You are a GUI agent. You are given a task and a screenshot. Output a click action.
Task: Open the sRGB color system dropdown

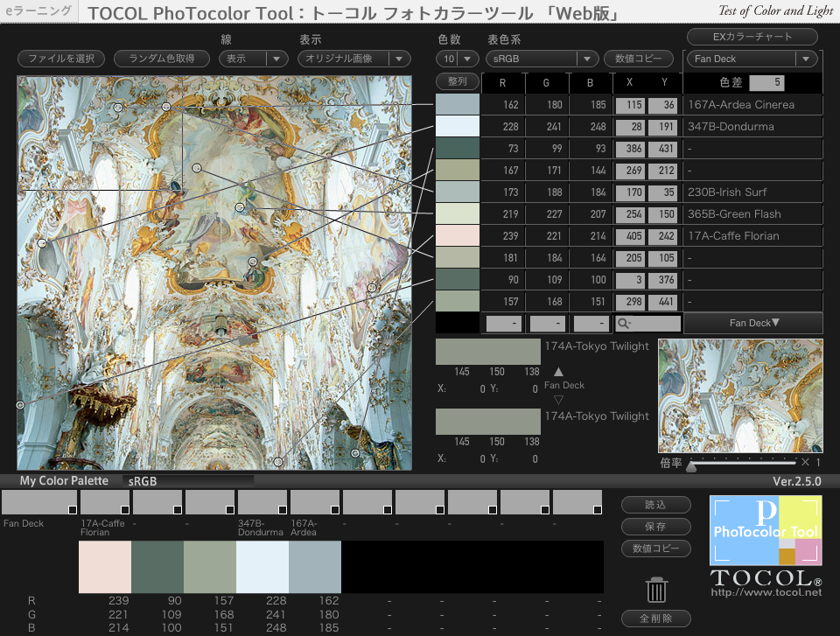(x=542, y=59)
